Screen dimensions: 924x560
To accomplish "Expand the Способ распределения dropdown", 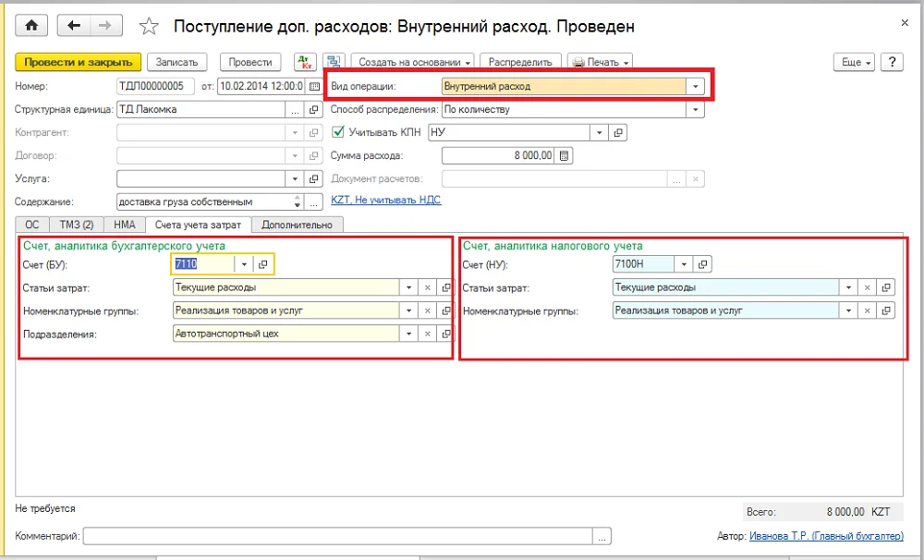I will point(696,110).
